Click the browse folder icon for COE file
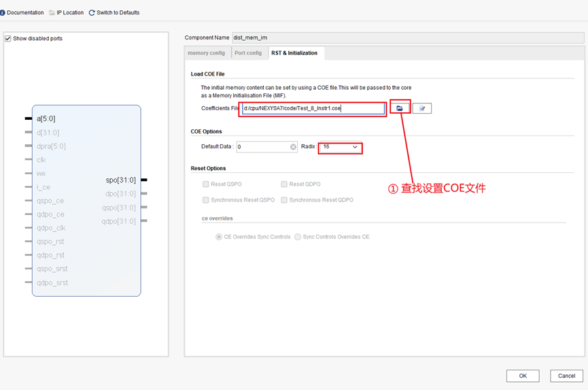Image resolution: width=588 pixels, height=390 pixels. [400, 108]
